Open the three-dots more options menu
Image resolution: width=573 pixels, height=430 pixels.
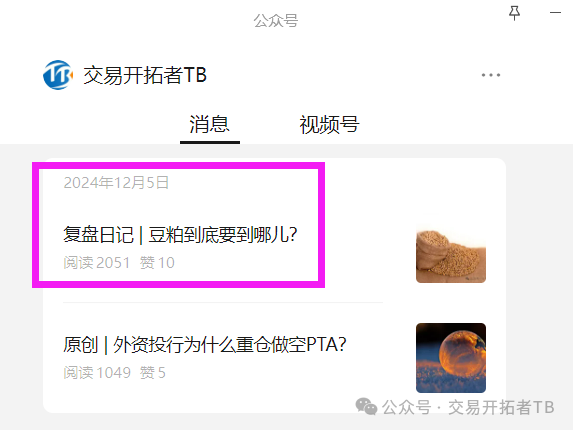coord(490,75)
